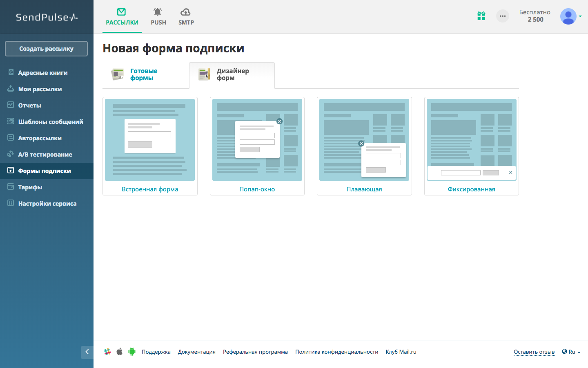The image size is (588, 368).
Task: Expand the account dropdown arrow
Action: point(580,16)
